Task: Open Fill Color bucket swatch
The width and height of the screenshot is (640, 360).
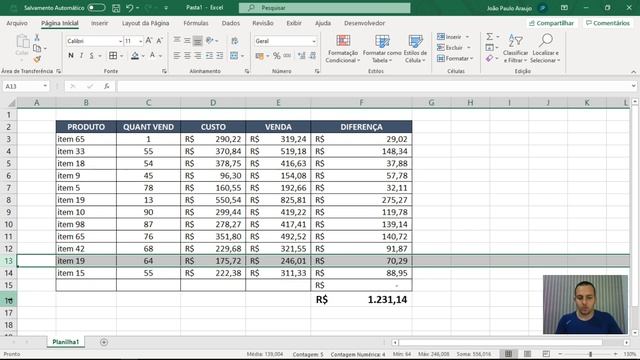Action: (135, 56)
